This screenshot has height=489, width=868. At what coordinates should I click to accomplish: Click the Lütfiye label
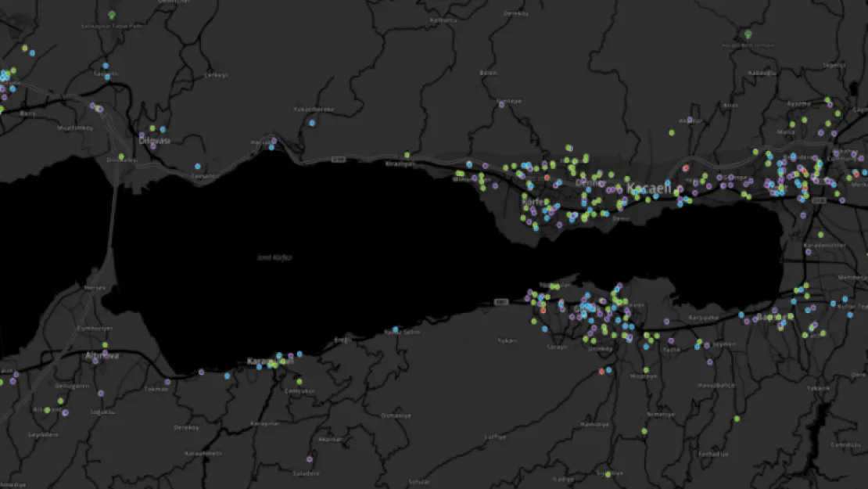[496, 437]
